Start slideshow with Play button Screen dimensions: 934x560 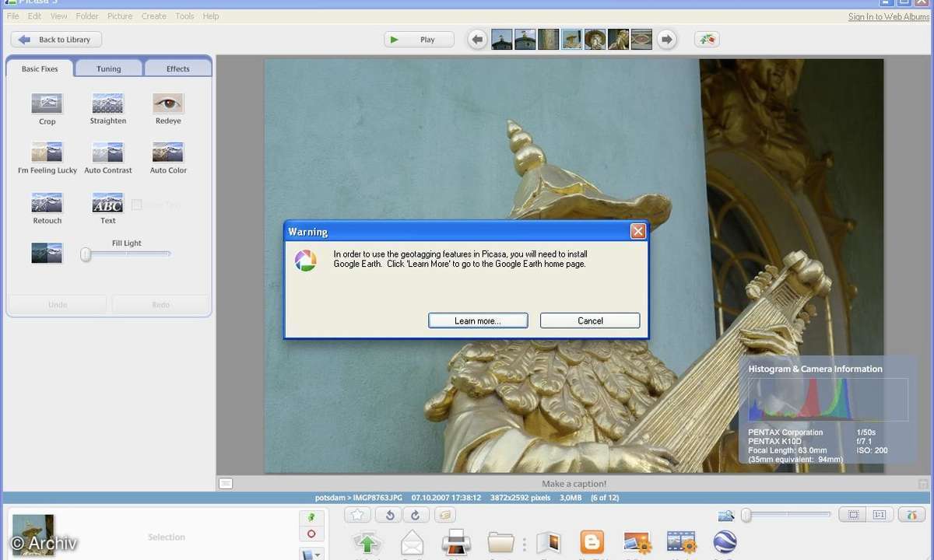[x=420, y=40]
